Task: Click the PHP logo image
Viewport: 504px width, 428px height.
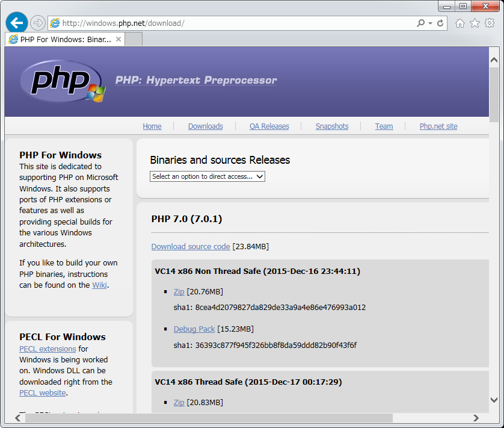Action: pyautogui.click(x=62, y=81)
